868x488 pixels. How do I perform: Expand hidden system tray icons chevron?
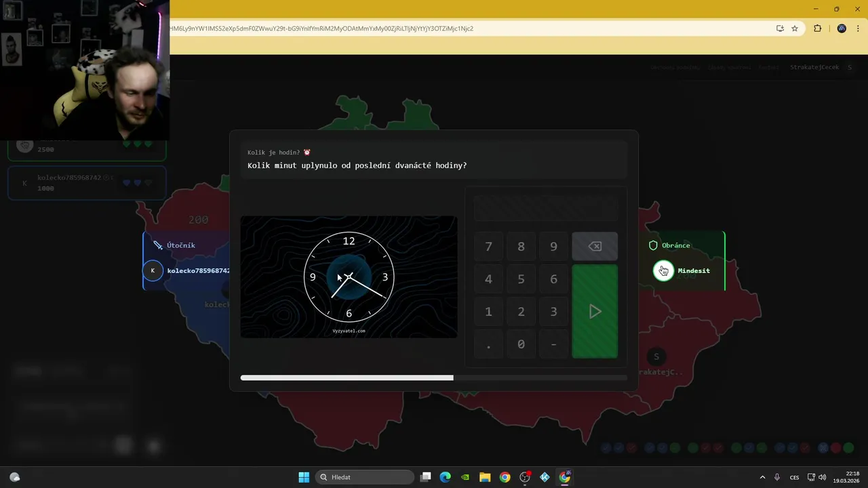pos(762,477)
